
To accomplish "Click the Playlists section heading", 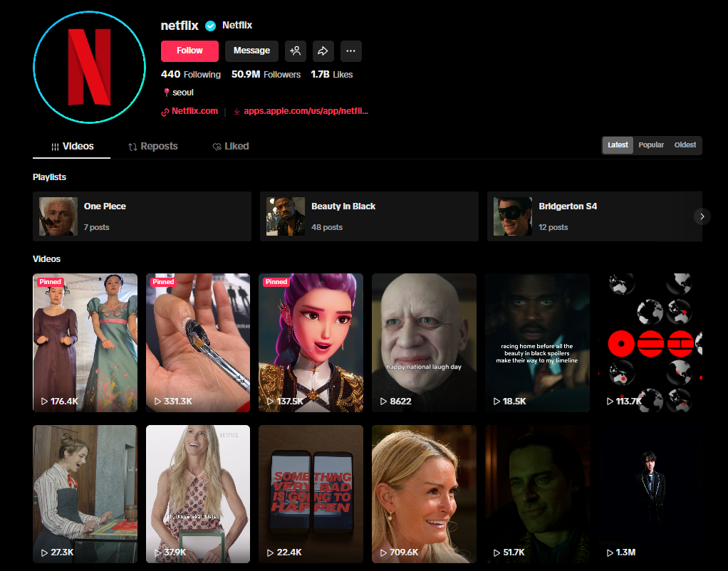I will 49,177.
